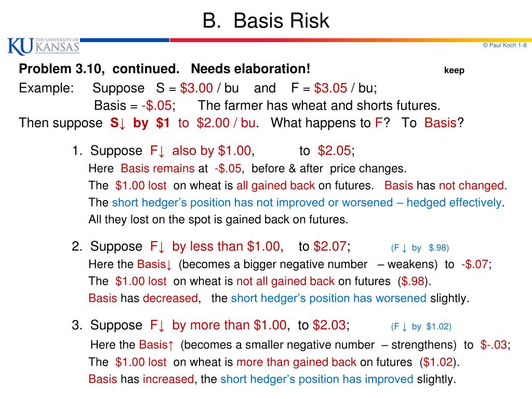Image resolution: width=532 pixels, height=399 pixels.
Task: Click the KU University of Kansas logo
Action: (x=44, y=46)
